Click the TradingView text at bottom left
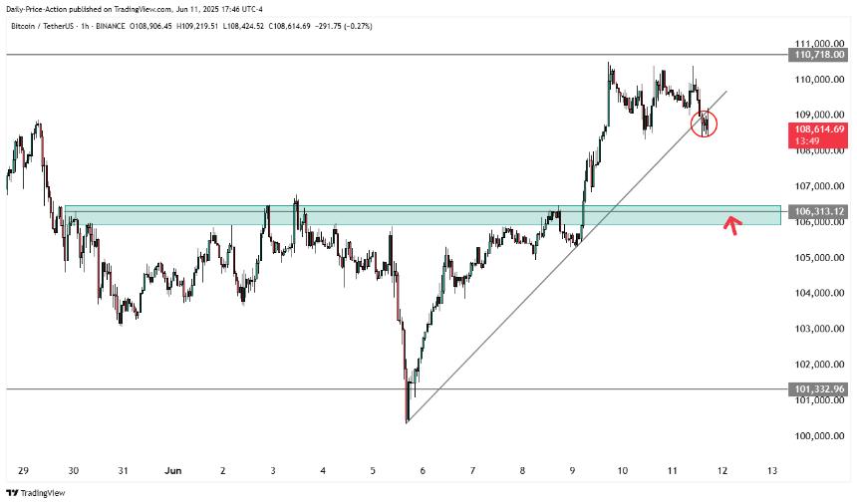The image size is (857, 504). coord(43,493)
